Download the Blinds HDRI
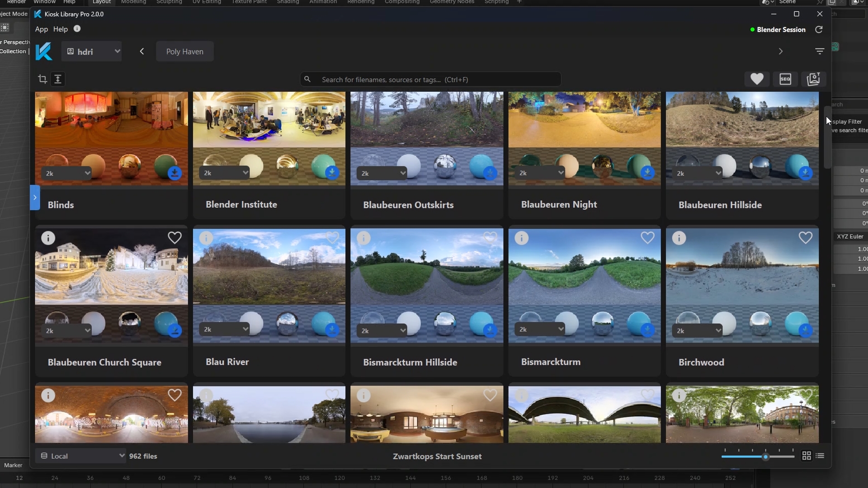The width and height of the screenshot is (868, 488). tap(175, 173)
